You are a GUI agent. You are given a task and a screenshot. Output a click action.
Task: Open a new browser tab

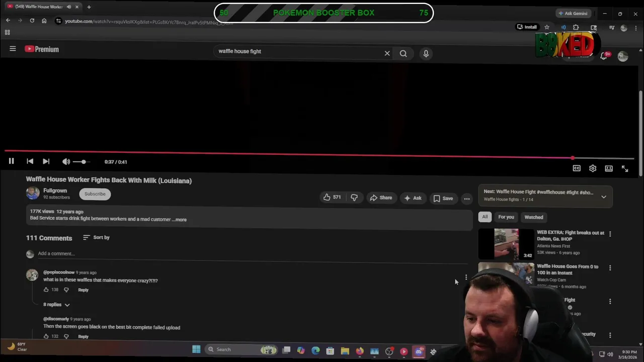89,7
